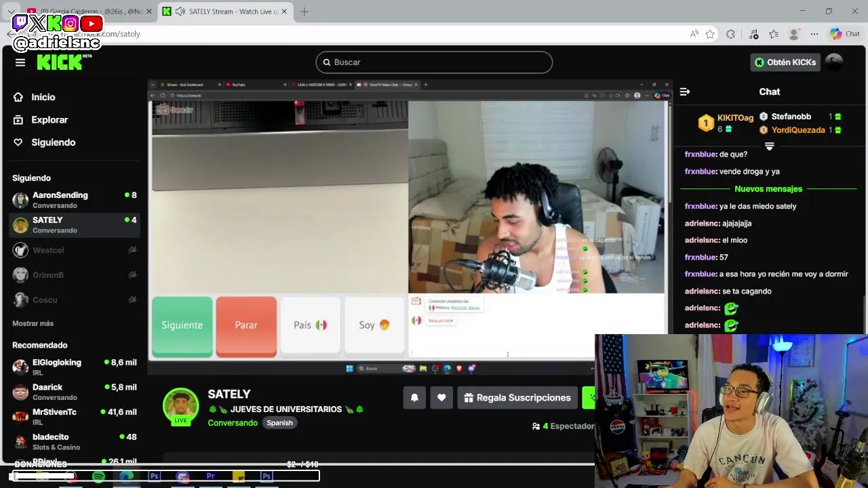Open the Kick sidebar hamburger menu
868x488 pixels.
tap(20, 62)
